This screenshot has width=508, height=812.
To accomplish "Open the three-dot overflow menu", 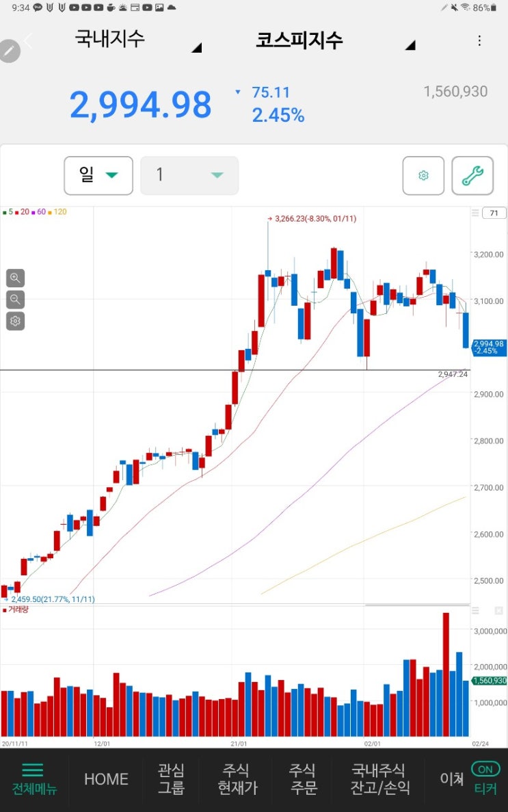I will pyautogui.click(x=479, y=41).
